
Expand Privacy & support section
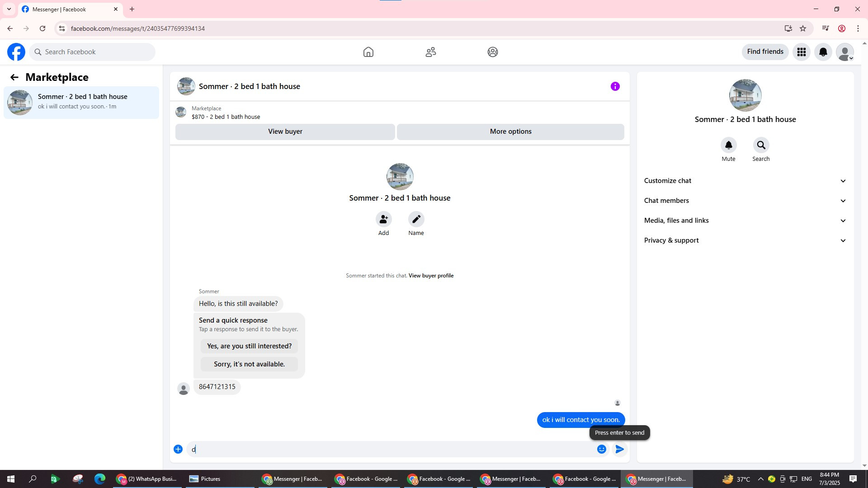point(745,240)
